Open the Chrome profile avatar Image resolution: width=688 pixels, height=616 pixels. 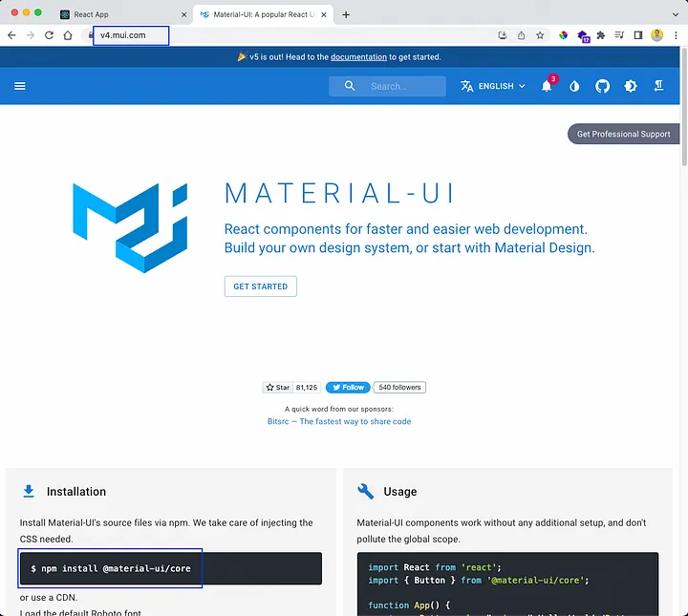[x=656, y=35]
